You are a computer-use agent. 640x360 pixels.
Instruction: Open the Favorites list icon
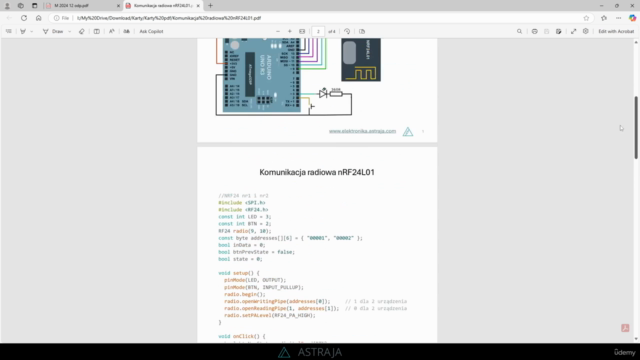coord(604,18)
